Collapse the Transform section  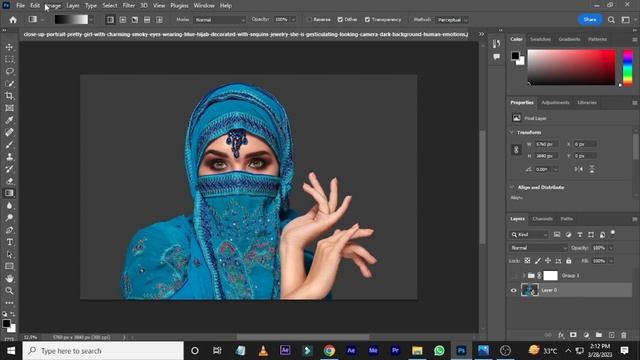click(x=512, y=132)
